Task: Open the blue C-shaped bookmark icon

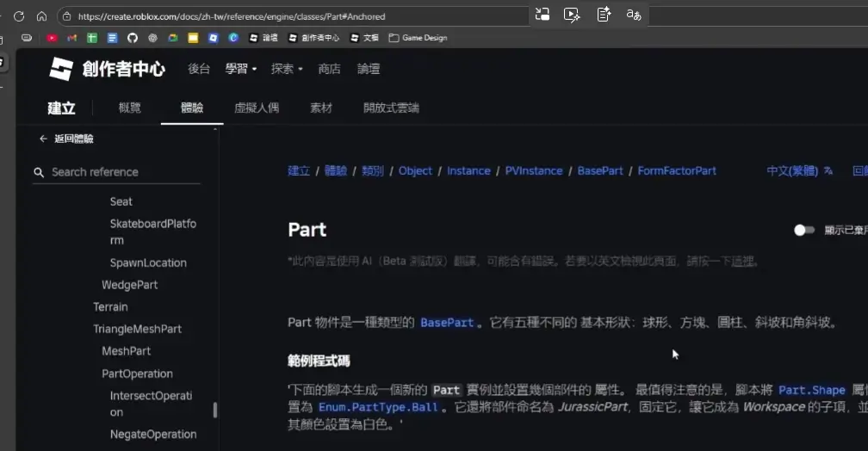Action: pos(233,38)
